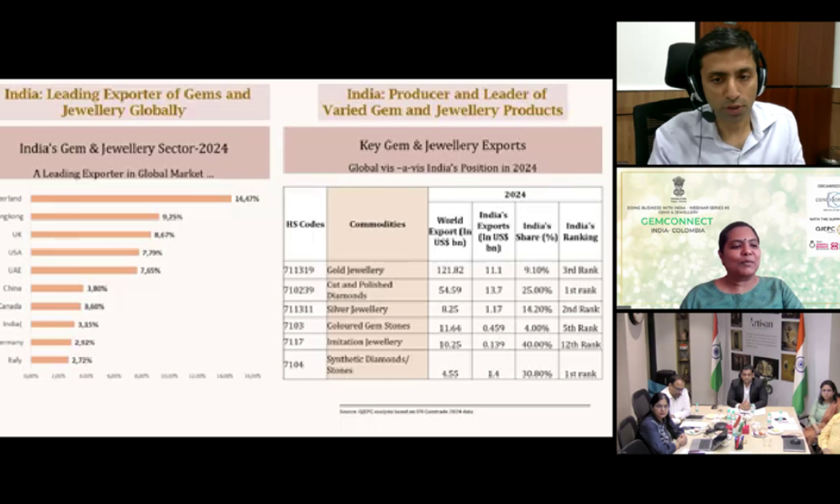Screen dimensions: 840x504
Task: Click the 'Silver Jewellery' commodity cell
Action: click(x=357, y=309)
